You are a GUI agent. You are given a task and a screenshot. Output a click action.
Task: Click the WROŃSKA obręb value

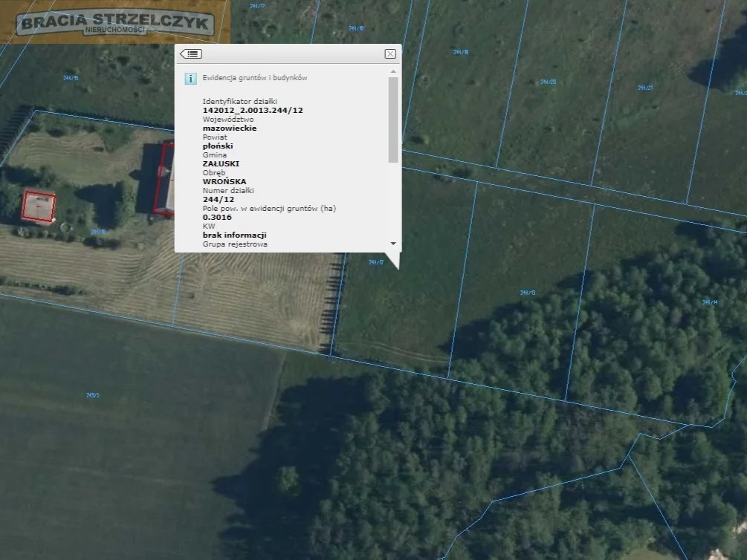tap(224, 182)
